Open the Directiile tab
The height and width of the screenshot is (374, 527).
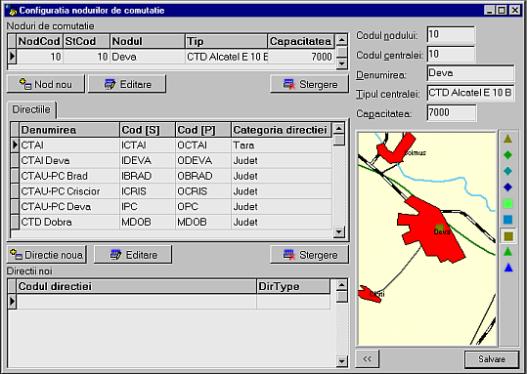click(32, 110)
